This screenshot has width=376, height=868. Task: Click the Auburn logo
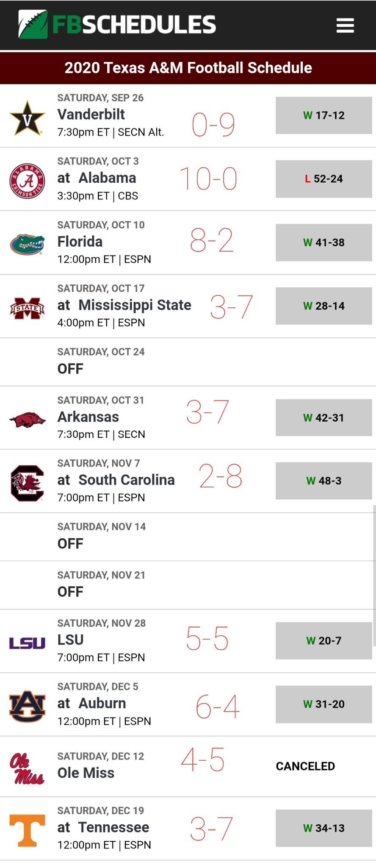pos(27,706)
